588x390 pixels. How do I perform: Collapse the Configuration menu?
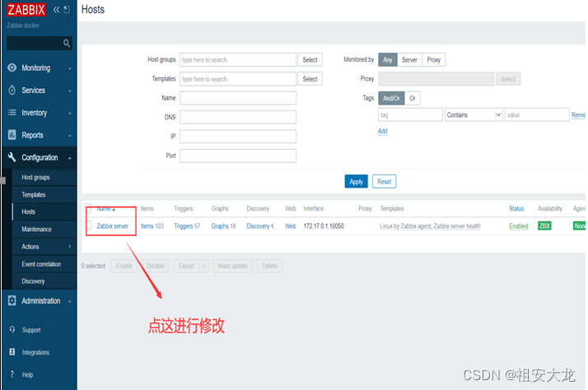click(70, 158)
